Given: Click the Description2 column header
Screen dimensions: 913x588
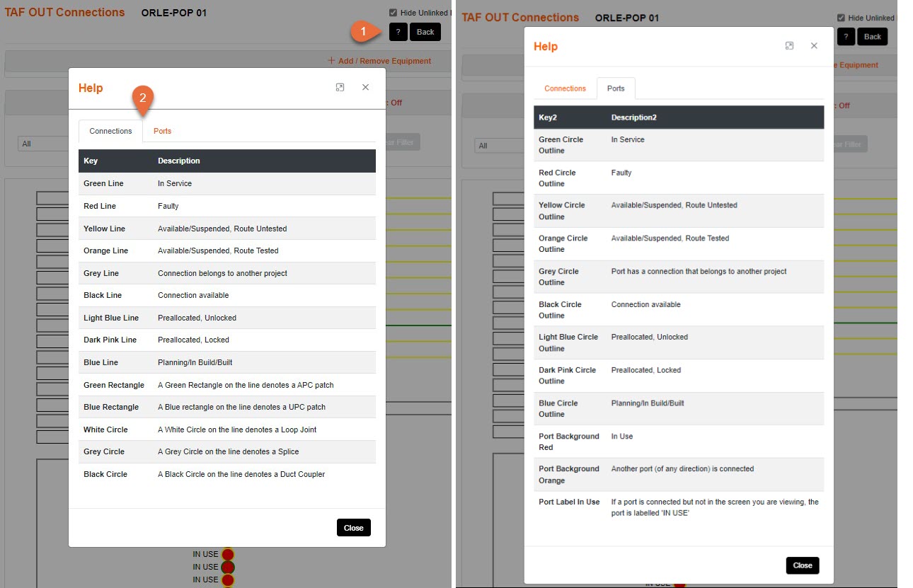Looking at the screenshot, I should coord(633,117).
